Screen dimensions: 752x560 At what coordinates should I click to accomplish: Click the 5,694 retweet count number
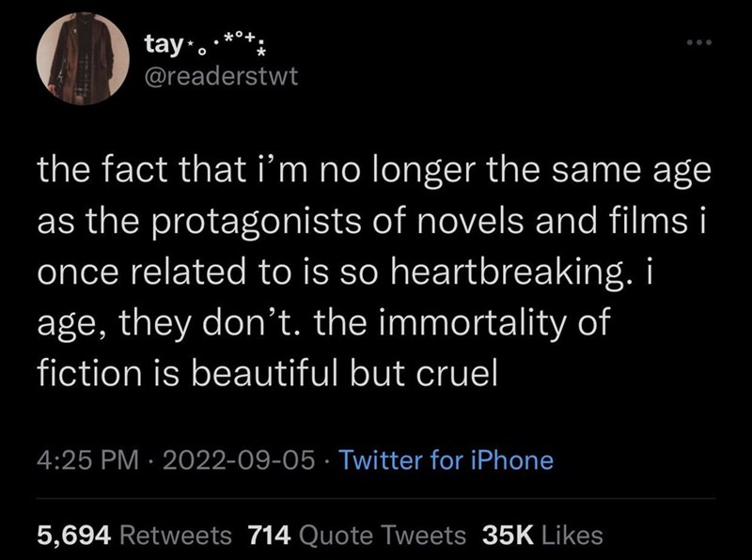pos(75,535)
